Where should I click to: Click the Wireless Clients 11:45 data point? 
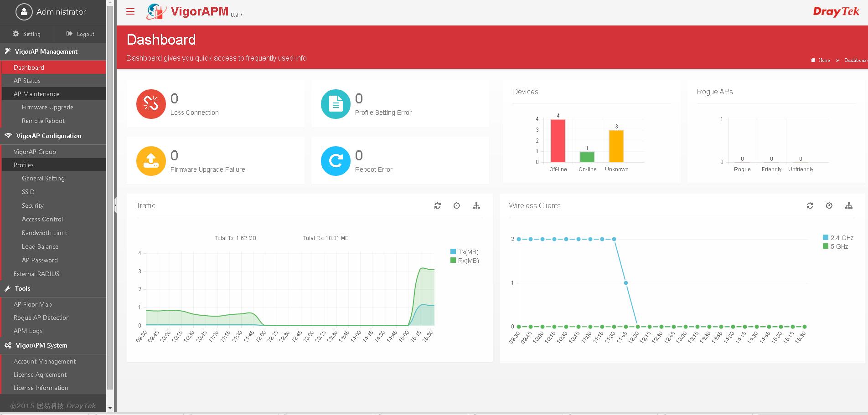[x=626, y=283]
